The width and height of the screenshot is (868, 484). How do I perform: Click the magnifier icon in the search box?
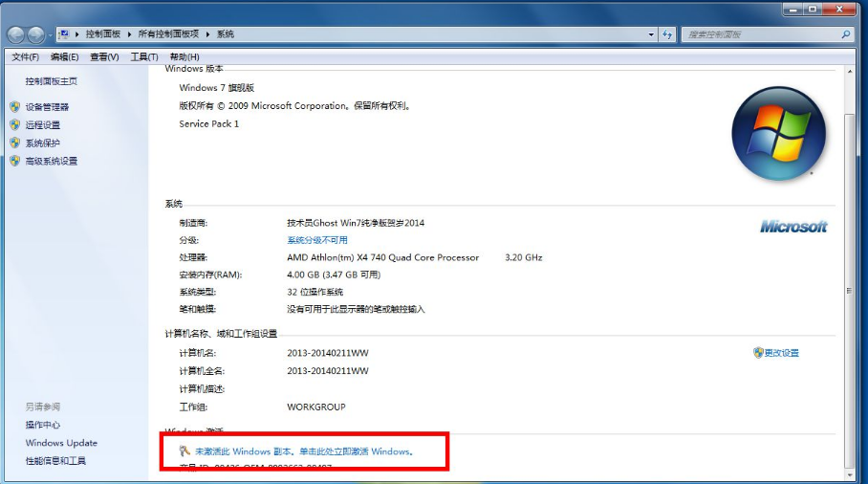tap(843, 34)
